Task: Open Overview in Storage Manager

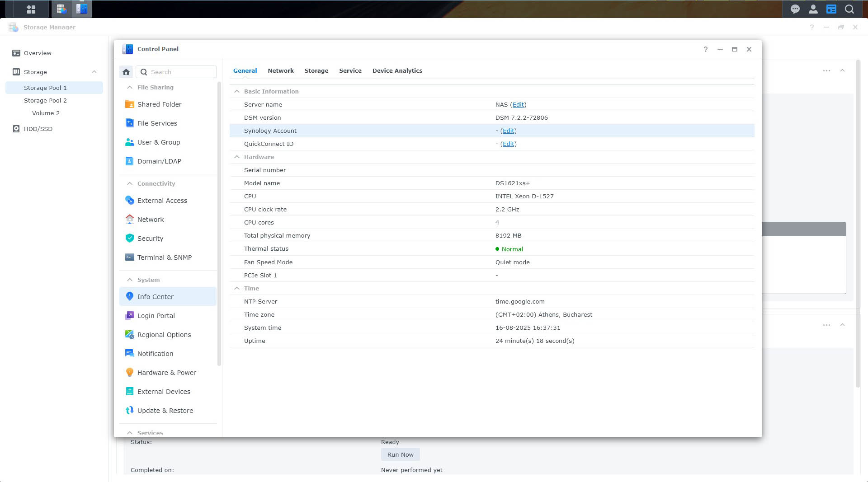Action: (x=54, y=53)
